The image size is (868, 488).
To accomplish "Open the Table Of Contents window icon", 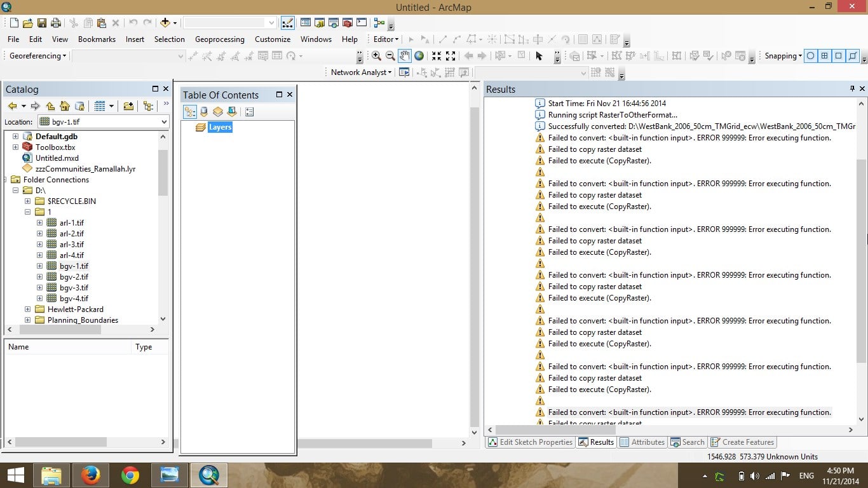I will click(306, 23).
